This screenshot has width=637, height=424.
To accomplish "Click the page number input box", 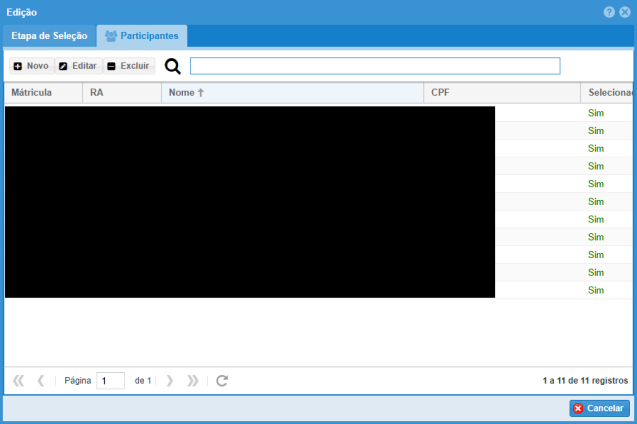I will click(x=110, y=380).
